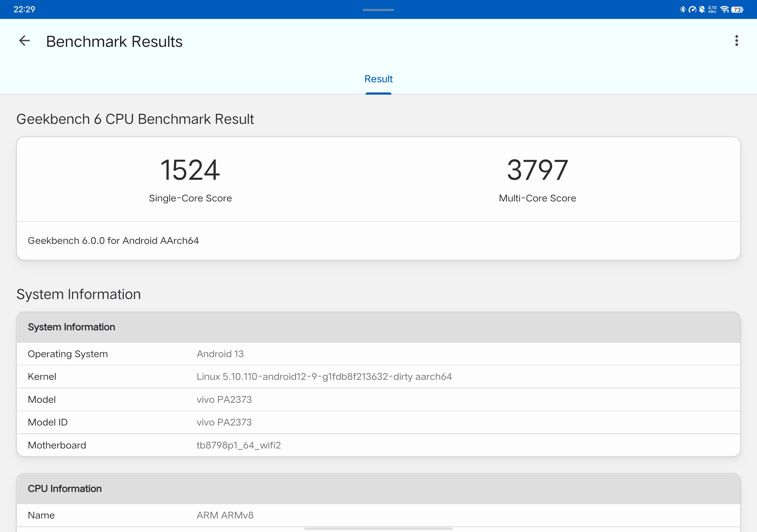Image resolution: width=757 pixels, height=532 pixels.
Task: Click the Android 13 value
Action: (x=220, y=354)
